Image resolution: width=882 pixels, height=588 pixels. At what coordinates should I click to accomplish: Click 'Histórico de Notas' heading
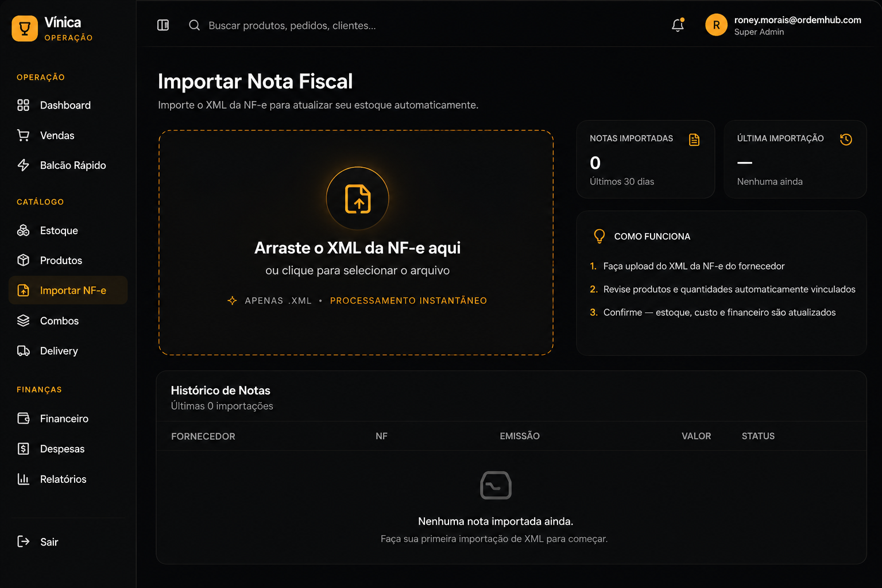click(220, 390)
